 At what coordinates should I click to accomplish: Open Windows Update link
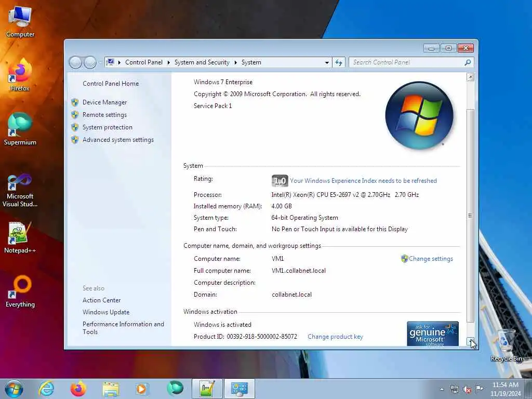tap(106, 312)
